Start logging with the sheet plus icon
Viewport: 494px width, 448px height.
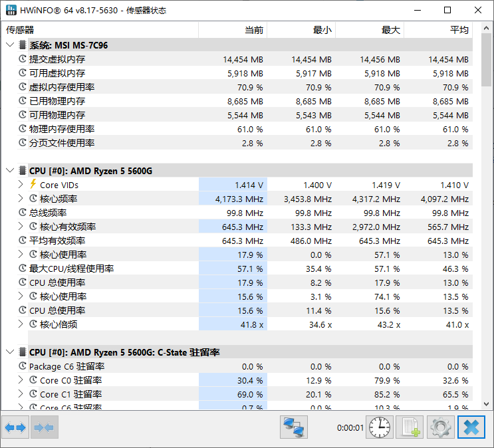410,427
